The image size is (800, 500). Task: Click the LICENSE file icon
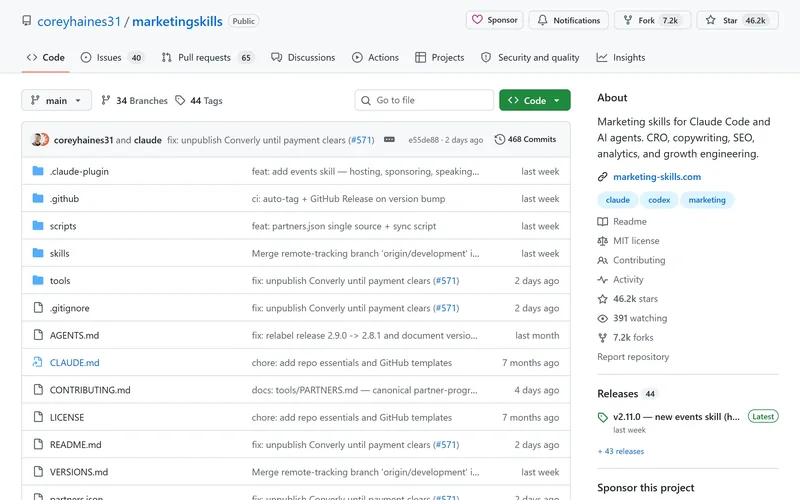tap(38, 417)
